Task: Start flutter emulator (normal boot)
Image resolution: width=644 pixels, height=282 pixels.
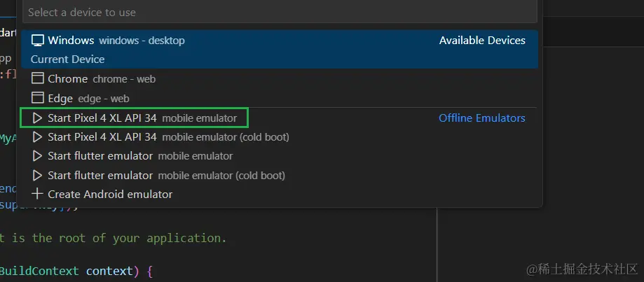Action: coord(280,156)
